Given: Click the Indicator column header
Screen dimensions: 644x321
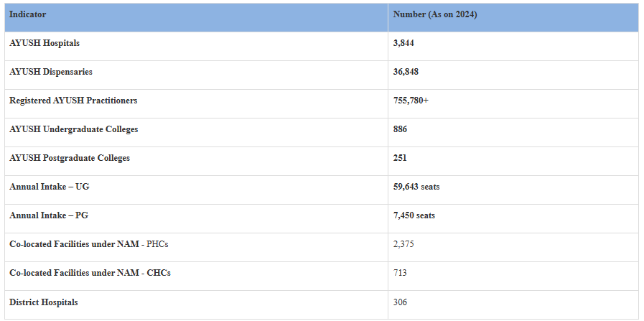Looking at the screenshot, I should (x=28, y=14).
